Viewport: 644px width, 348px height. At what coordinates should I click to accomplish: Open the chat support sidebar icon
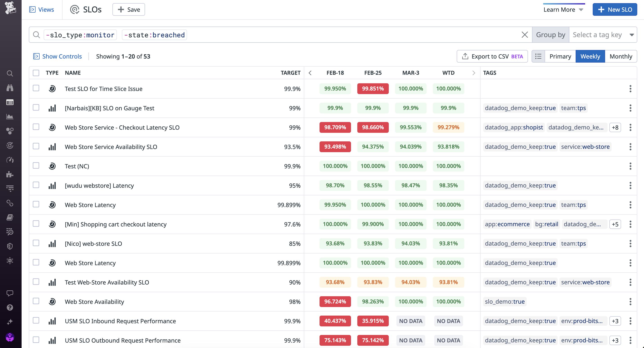click(x=10, y=293)
